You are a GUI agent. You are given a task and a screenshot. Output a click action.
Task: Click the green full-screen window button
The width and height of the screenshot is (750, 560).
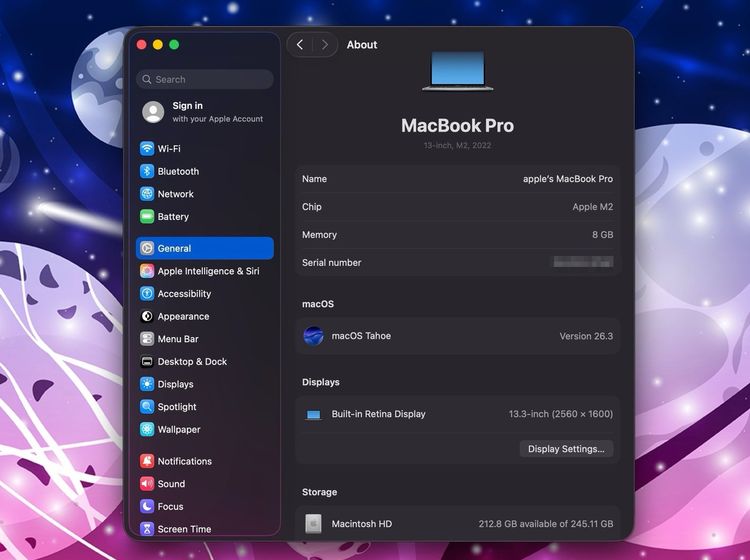coord(174,44)
